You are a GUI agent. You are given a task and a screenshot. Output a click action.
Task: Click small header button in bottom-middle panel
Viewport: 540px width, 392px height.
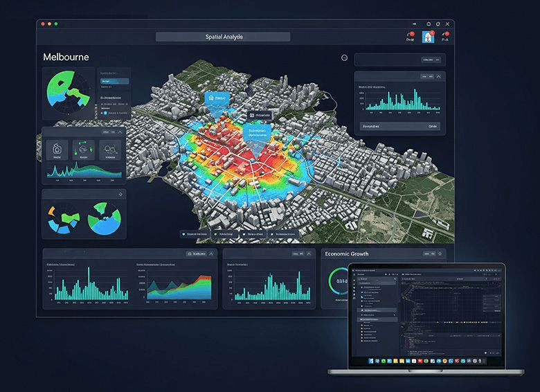pyautogui.click(x=298, y=254)
